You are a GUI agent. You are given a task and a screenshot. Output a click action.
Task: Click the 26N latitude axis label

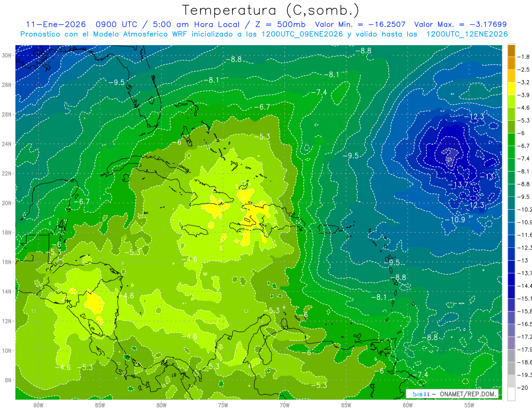pos(7,114)
